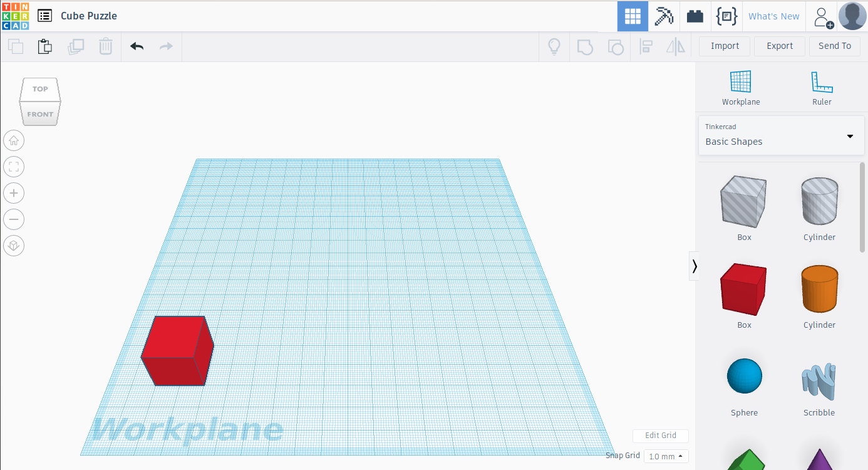The image size is (868, 470).
Task: Click the Export button
Action: 780,46
